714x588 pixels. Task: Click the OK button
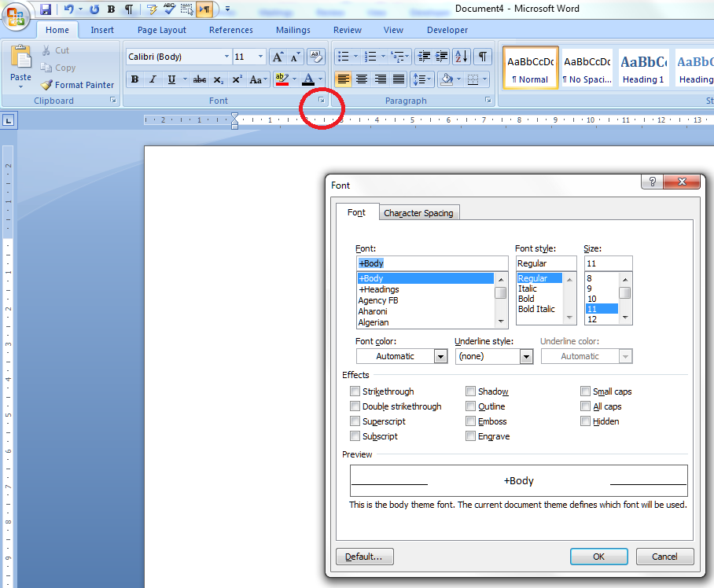coord(598,557)
